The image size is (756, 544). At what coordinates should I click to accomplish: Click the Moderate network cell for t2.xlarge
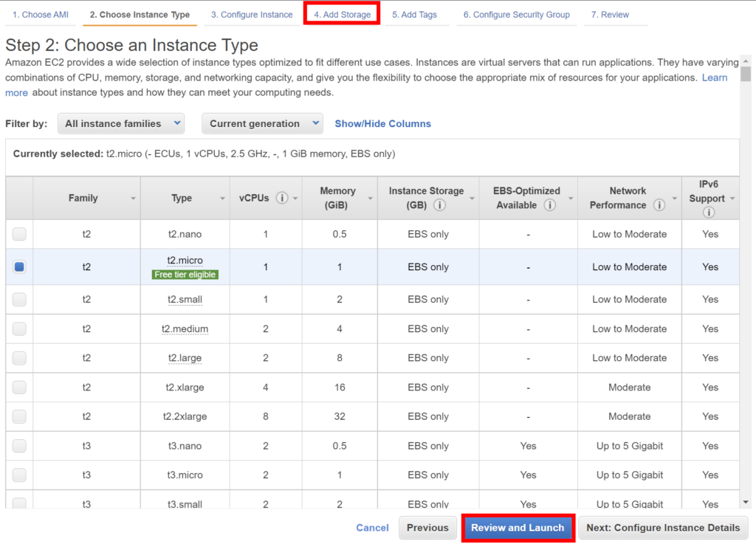coord(629,388)
